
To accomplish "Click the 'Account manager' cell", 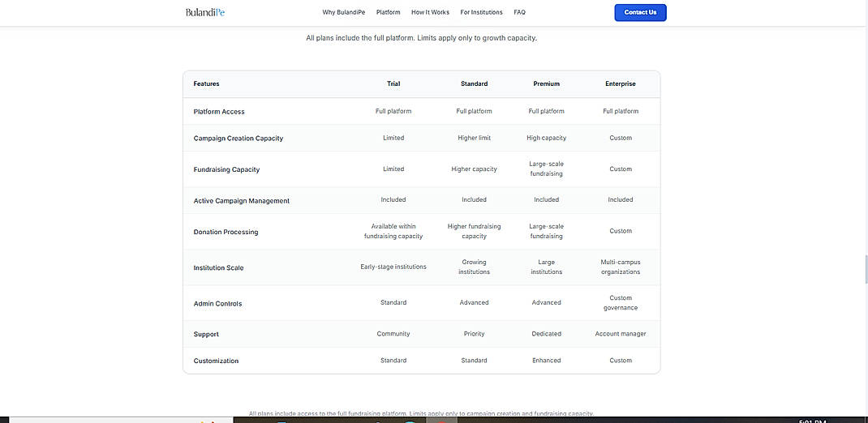I will coord(621,334).
